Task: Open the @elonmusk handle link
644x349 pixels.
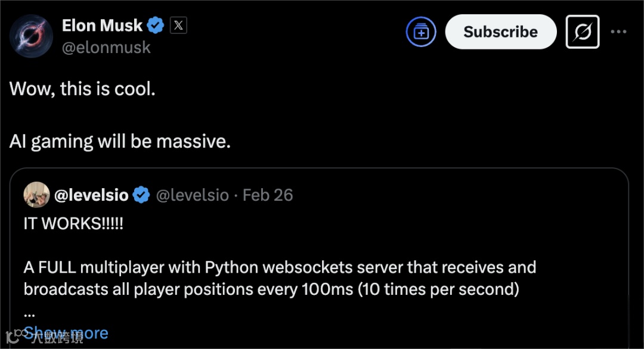Action: coord(106,48)
